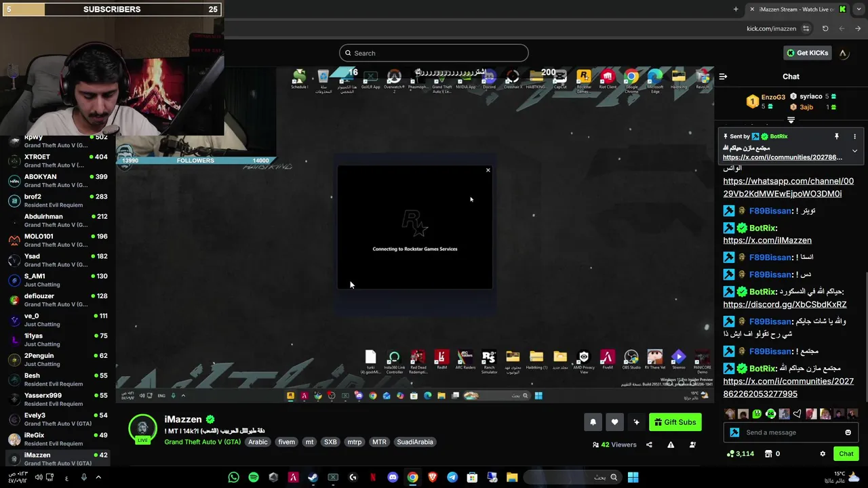
Task: Open Telegram from the Windows taskbar
Action: click(x=452, y=477)
